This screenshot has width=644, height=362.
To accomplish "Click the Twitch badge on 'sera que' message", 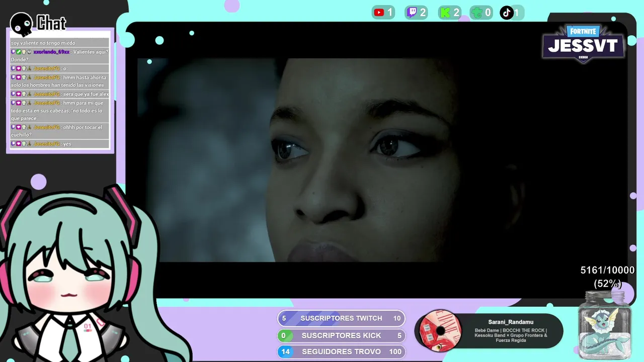I will click(x=14, y=94).
